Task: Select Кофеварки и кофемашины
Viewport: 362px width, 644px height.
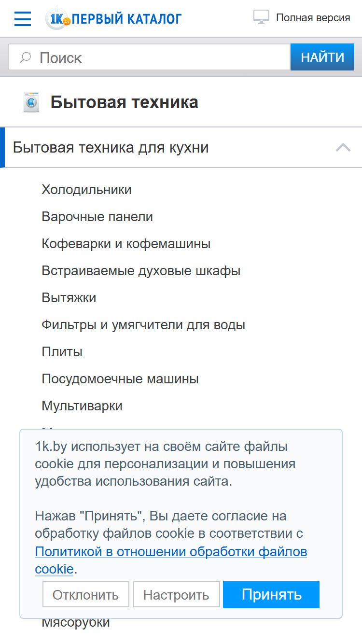Action: coord(126,244)
